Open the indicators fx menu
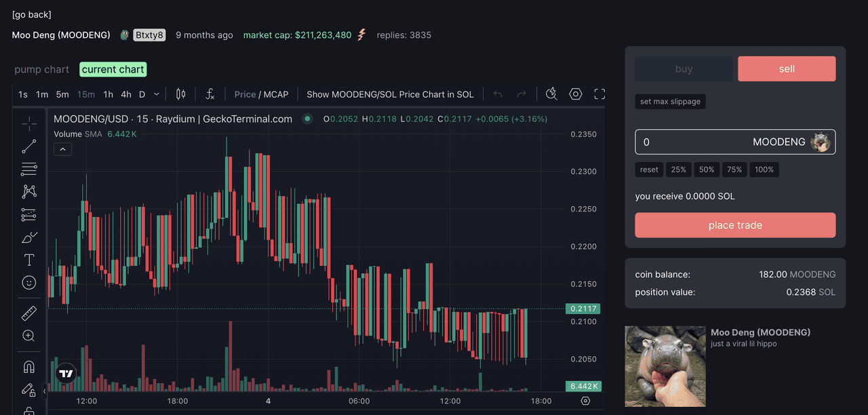Screen dimensions: 868x415 210,94
